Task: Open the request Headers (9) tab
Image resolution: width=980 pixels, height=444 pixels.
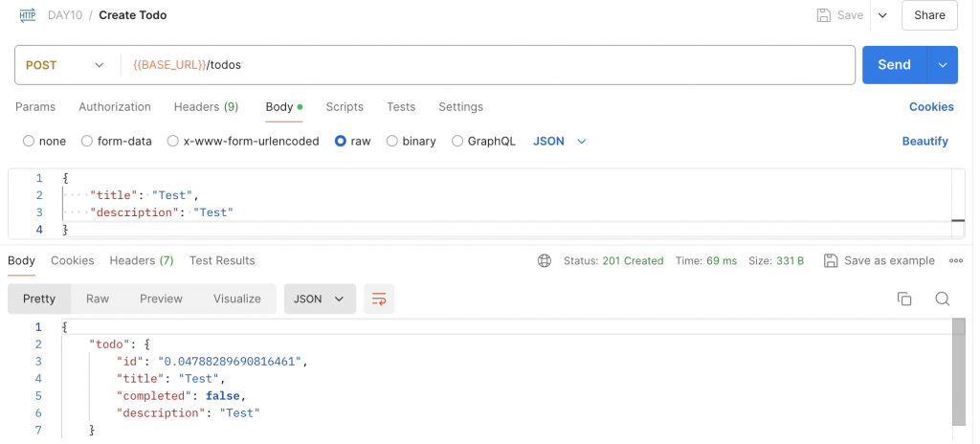Action: point(207,107)
